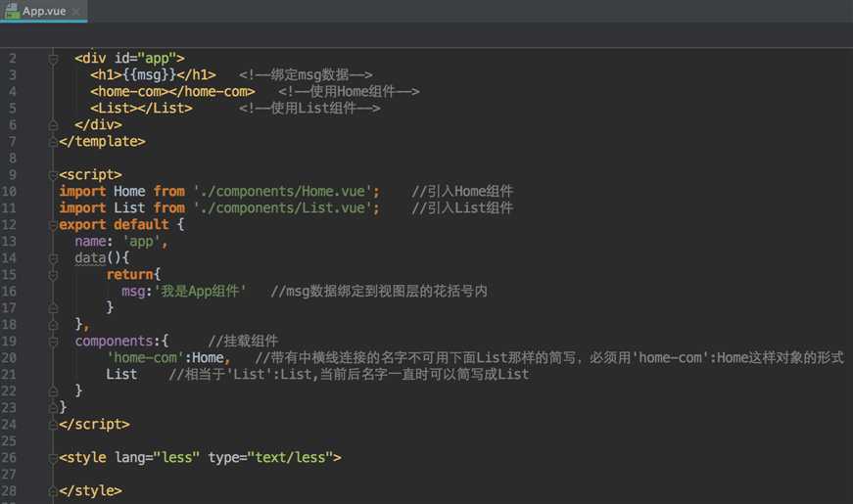Click 'import Home' on line 10
The height and width of the screenshot is (504, 853).
[x=102, y=192]
